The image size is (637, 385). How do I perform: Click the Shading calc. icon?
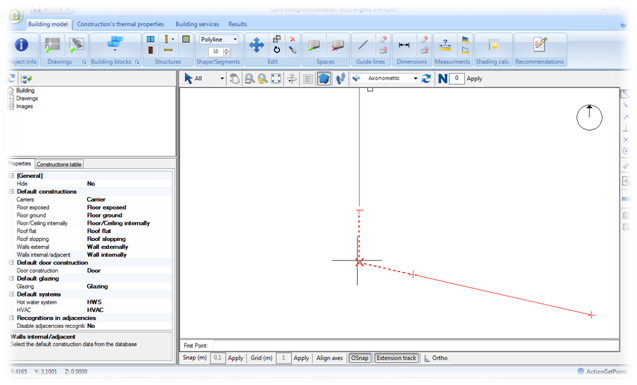coord(493,45)
